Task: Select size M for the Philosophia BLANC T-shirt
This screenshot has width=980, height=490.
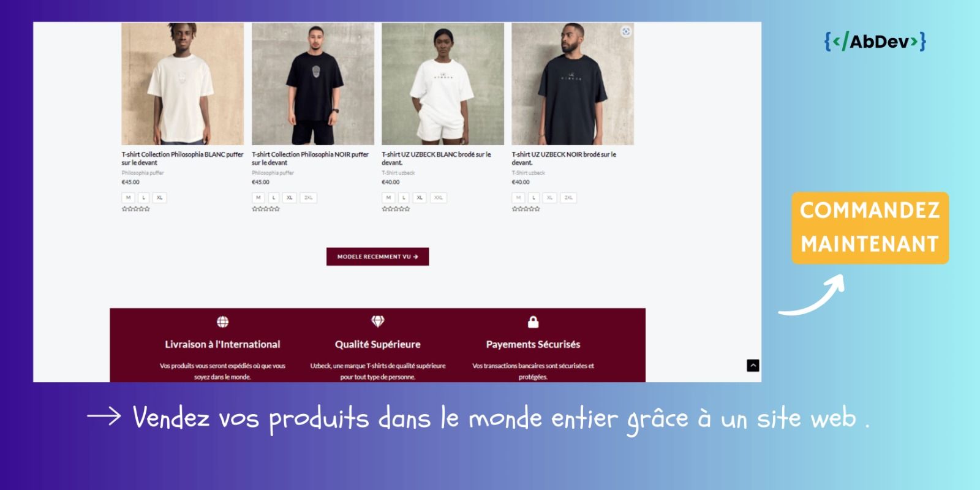Action: click(x=128, y=198)
